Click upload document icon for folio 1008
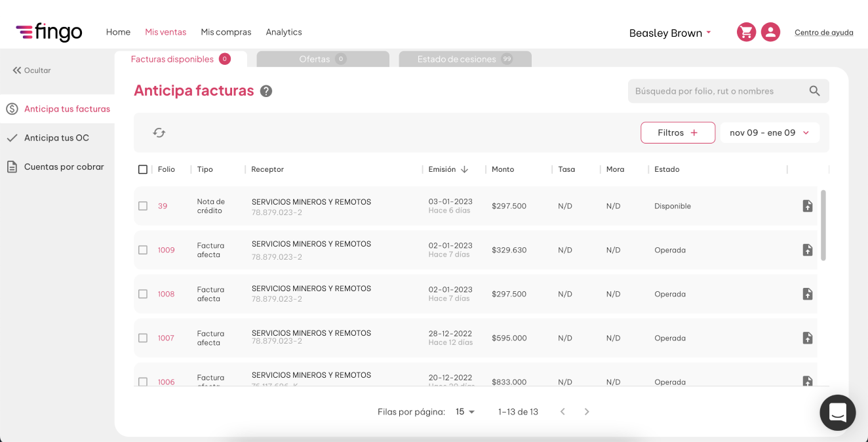 (x=808, y=294)
